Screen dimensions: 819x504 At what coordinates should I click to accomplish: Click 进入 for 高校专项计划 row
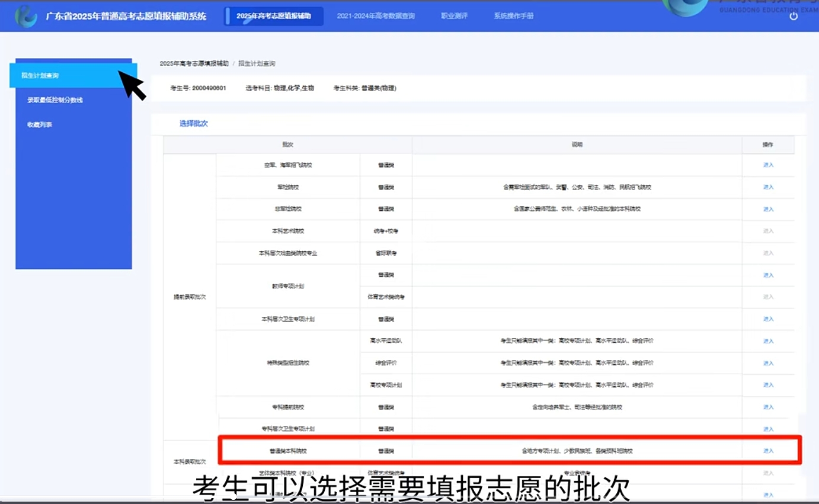pos(768,385)
